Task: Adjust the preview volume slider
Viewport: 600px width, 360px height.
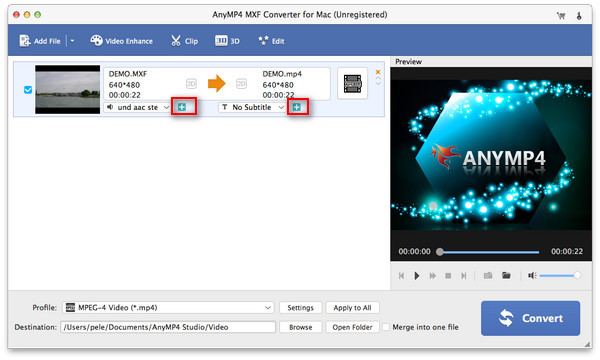Action: click(x=560, y=275)
